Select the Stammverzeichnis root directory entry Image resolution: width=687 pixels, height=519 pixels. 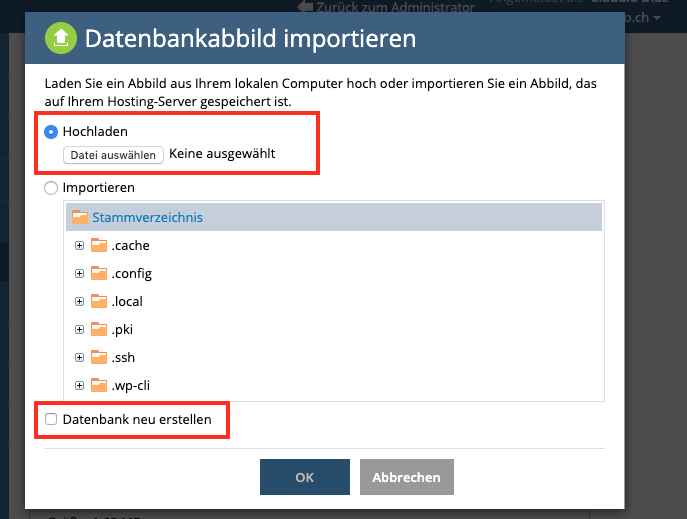pyautogui.click(x=148, y=216)
